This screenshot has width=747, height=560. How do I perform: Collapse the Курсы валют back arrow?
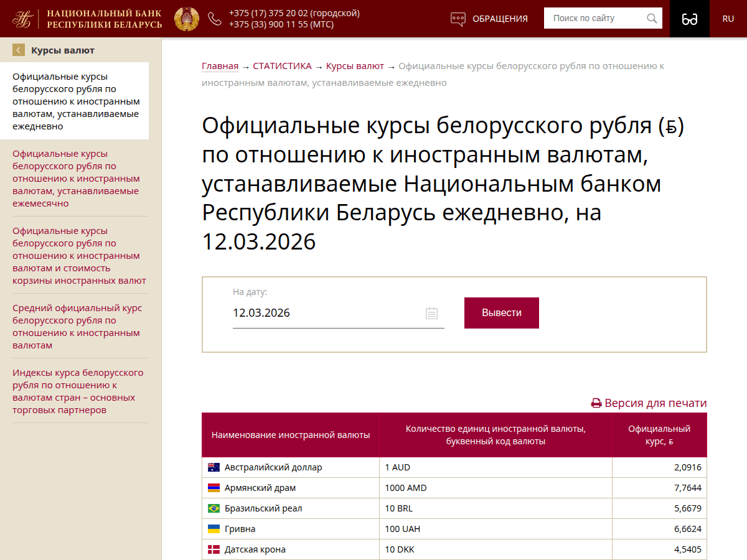point(19,50)
